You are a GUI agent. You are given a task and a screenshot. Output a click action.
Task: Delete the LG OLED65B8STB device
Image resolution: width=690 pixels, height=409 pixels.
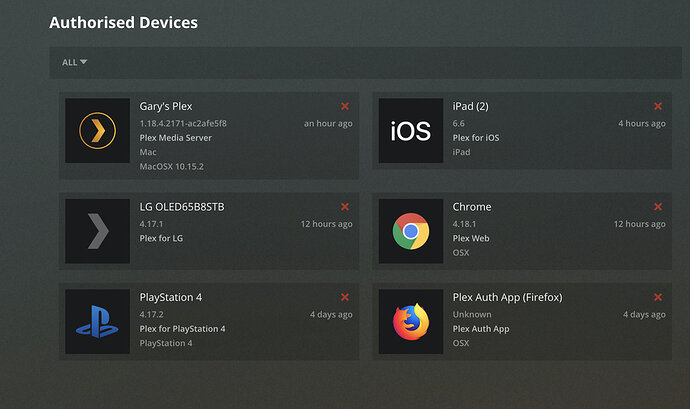345,207
